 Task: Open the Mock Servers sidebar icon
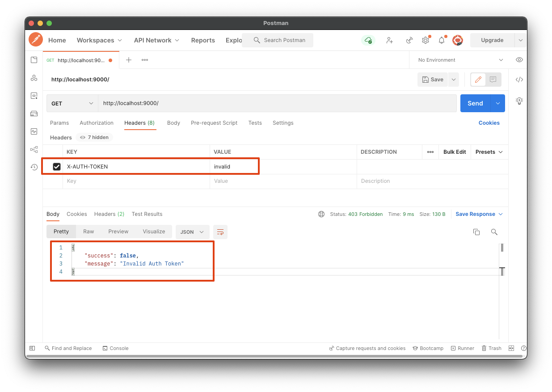tap(34, 114)
